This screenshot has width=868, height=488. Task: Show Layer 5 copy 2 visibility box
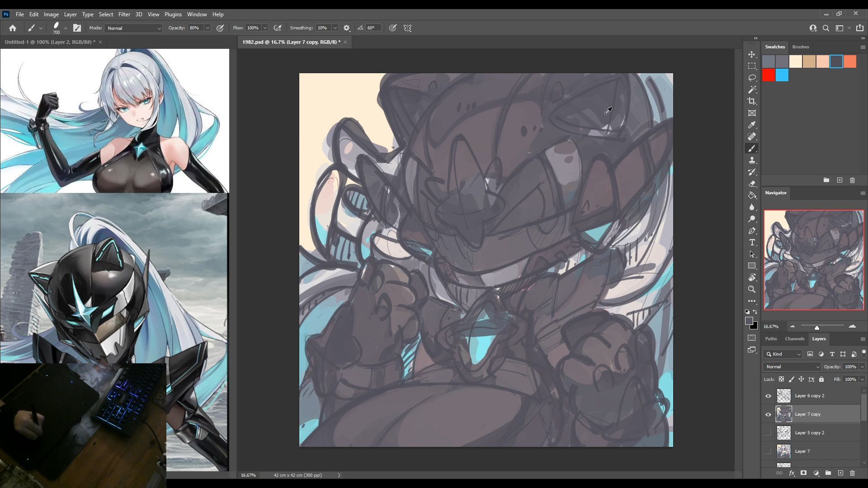[768, 433]
